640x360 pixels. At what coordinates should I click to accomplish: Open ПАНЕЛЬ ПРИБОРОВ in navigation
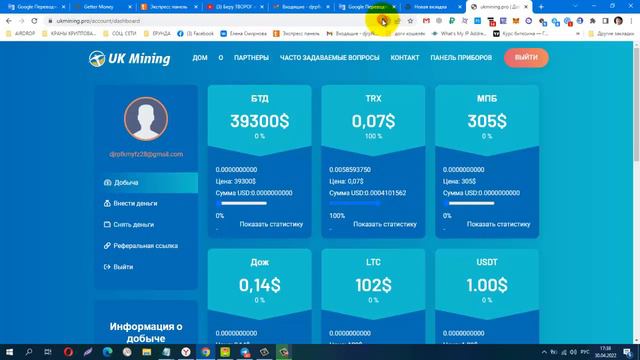point(461,58)
